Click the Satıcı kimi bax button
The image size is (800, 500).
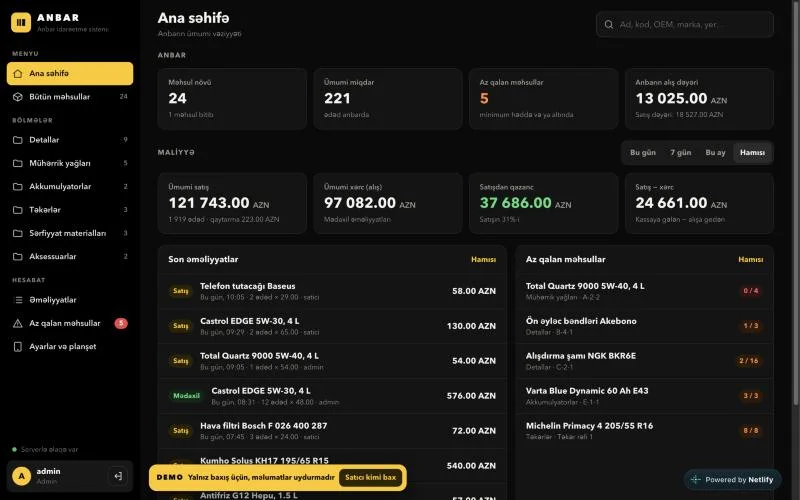pos(370,478)
